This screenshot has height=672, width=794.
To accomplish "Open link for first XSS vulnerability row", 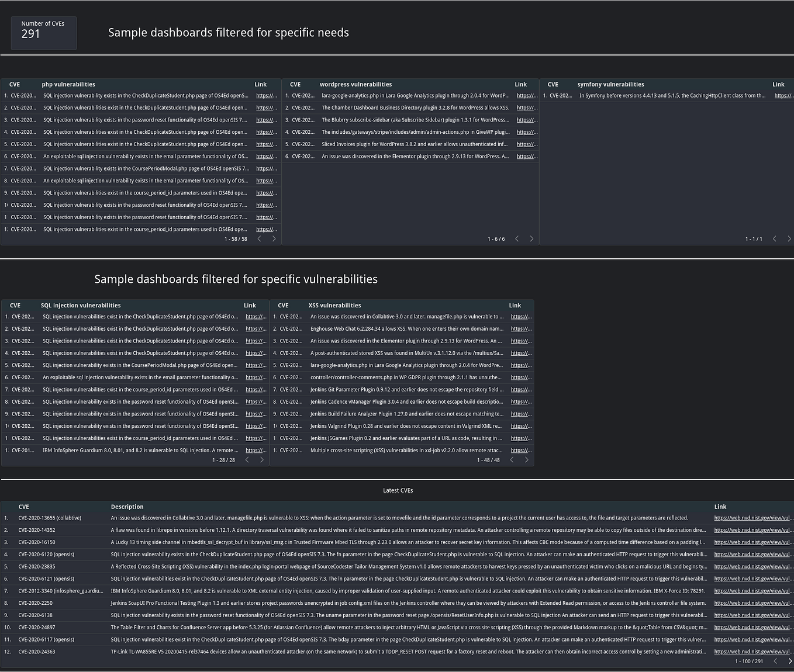I will [520, 316].
